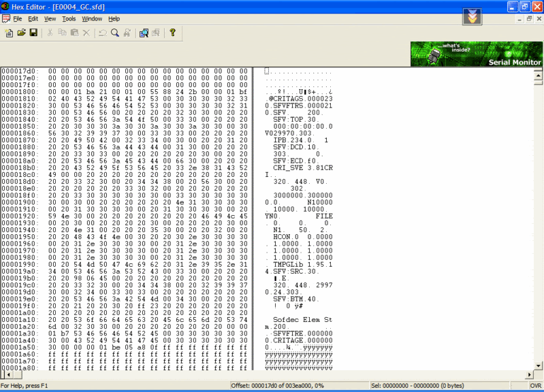Click the toolbar icon right of the Find icon
The height and width of the screenshot is (392, 544).
point(127,33)
